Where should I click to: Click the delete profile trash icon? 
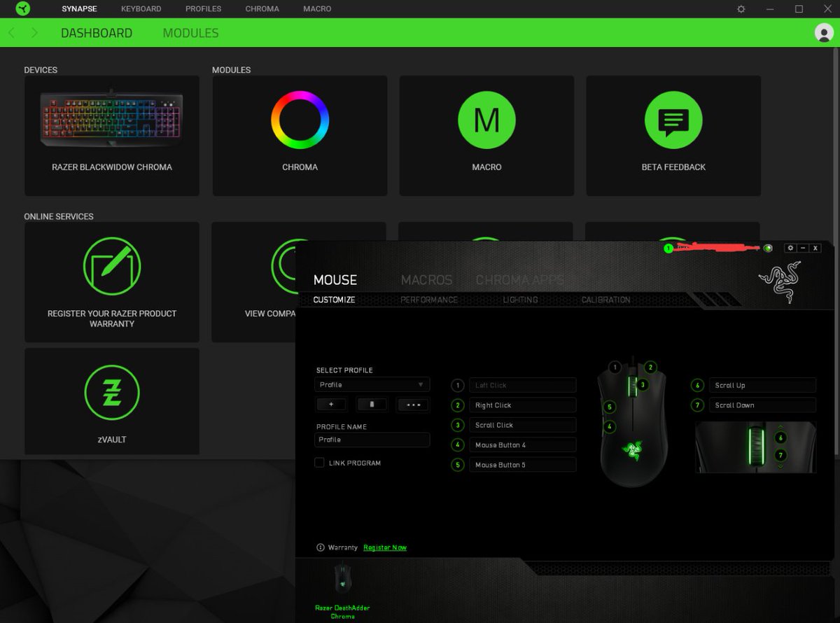click(x=372, y=405)
